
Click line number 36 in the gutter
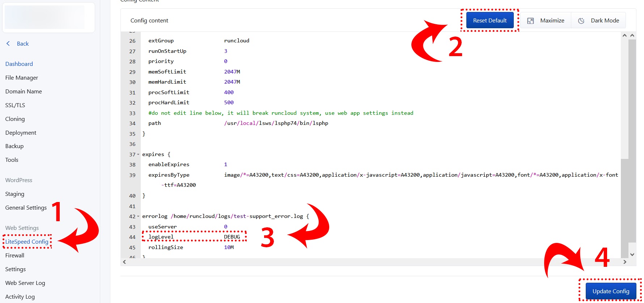click(132, 144)
